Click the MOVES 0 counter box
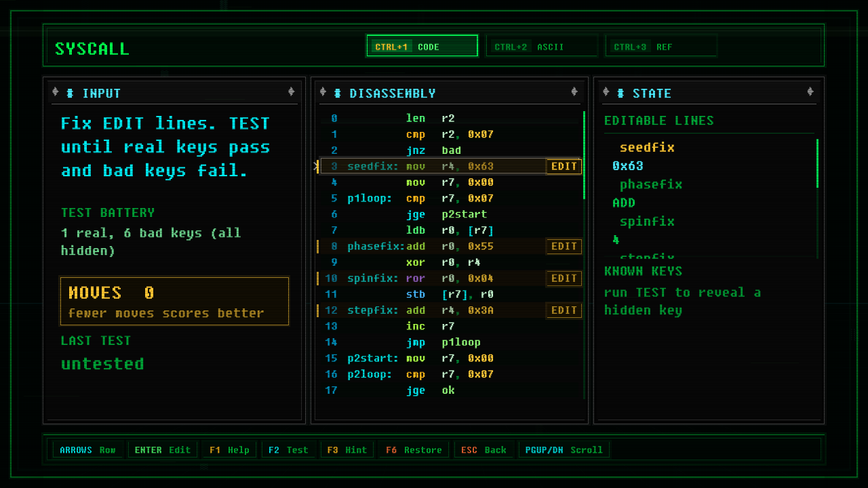This screenshot has height=488, width=868. 174,301
